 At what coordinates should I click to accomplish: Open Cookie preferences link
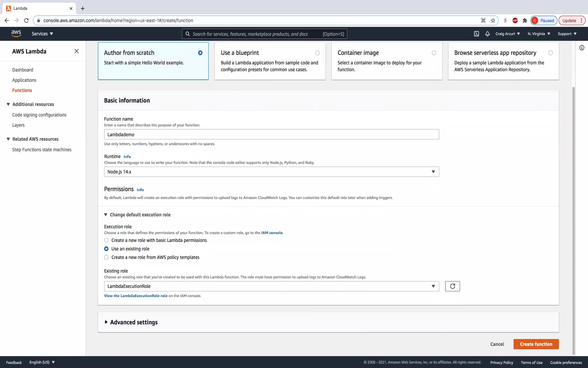[x=566, y=363]
